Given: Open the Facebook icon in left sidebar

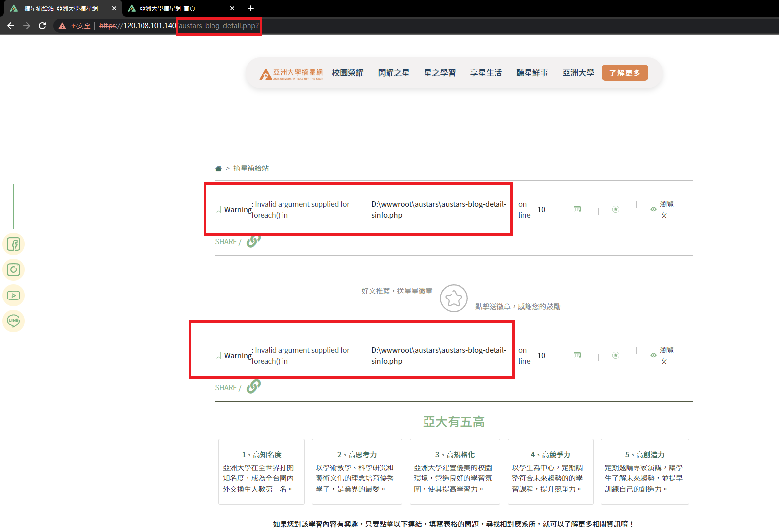Looking at the screenshot, I should pos(13,244).
